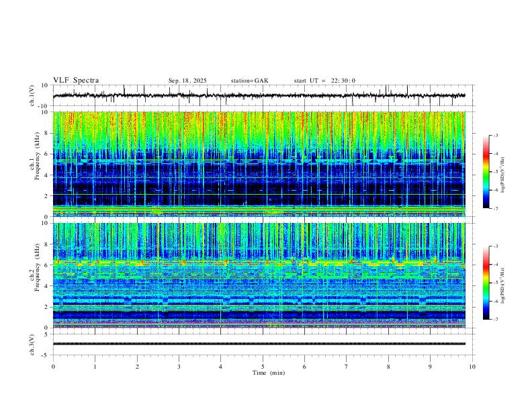Click the "-3" tick on ch.1 color bar
532x411 pixels.
[495, 135]
